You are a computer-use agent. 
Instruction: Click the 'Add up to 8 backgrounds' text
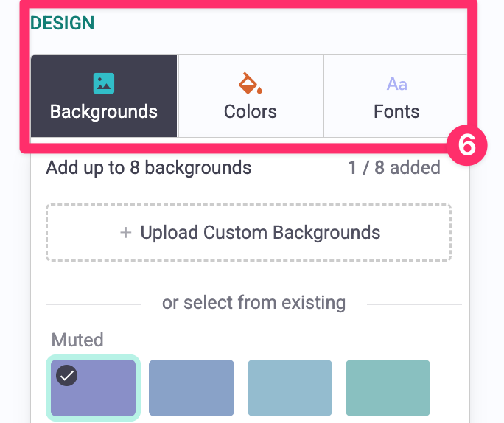(x=149, y=168)
